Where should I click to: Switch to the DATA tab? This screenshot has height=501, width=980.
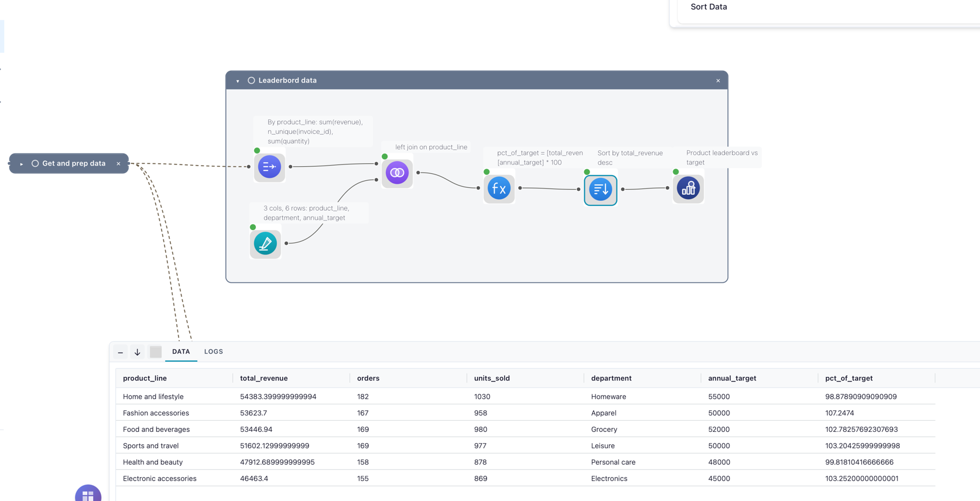coord(181,352)
